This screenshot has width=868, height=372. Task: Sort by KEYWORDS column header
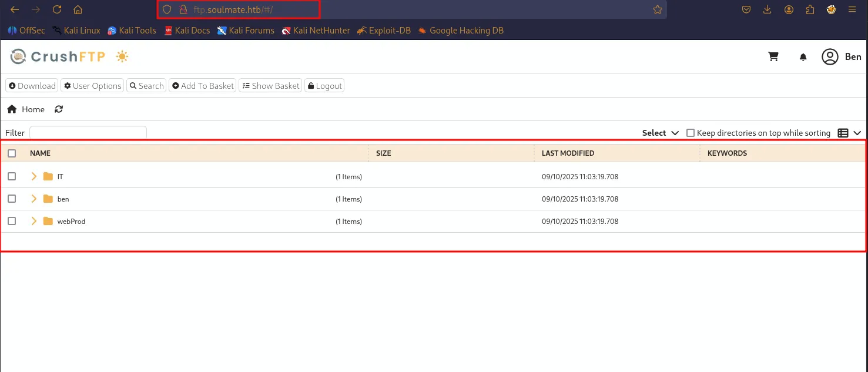(x=728, y=153)
